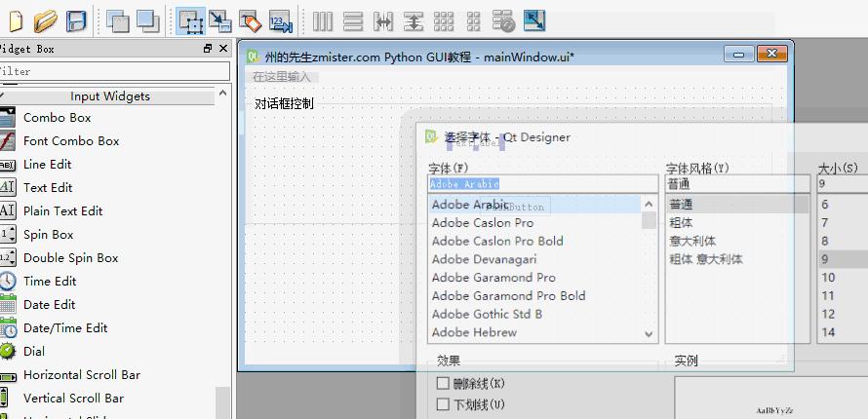Float the Widget Box panel
This screenshot has height=419, width=868.
click(x=208, y=49)
